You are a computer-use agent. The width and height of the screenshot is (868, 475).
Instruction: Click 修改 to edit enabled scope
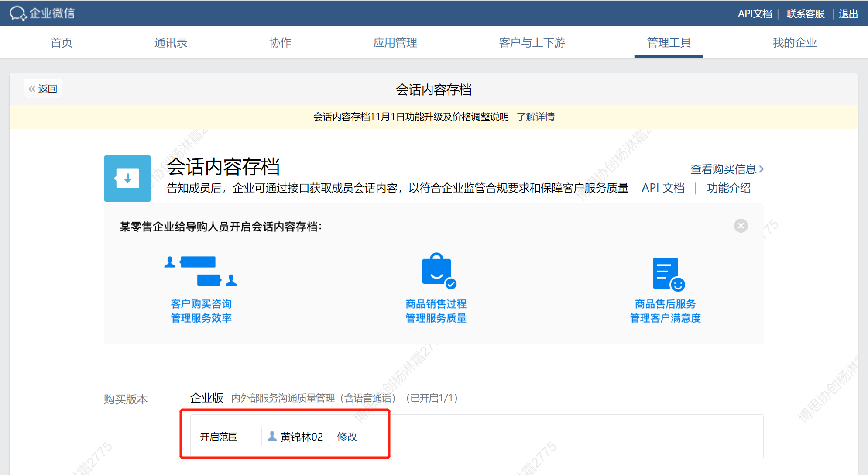point(347,436)
